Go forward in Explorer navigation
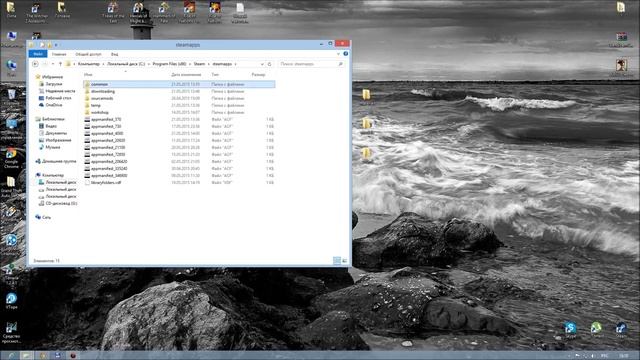This screenshot has width=640, height=360. (x=45, y=64)
